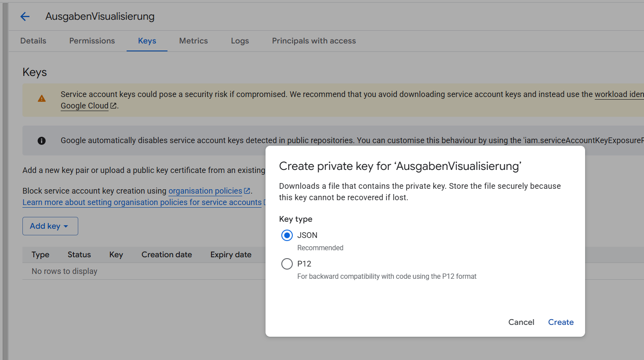Cancel the create private key dialog
The image size is (644, 360).
pos(521,322)
